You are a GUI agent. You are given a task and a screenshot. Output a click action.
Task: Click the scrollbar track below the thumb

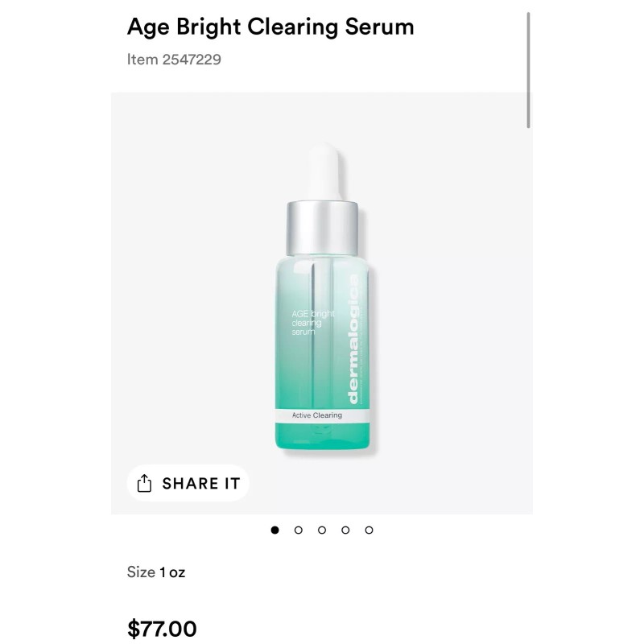529,322
